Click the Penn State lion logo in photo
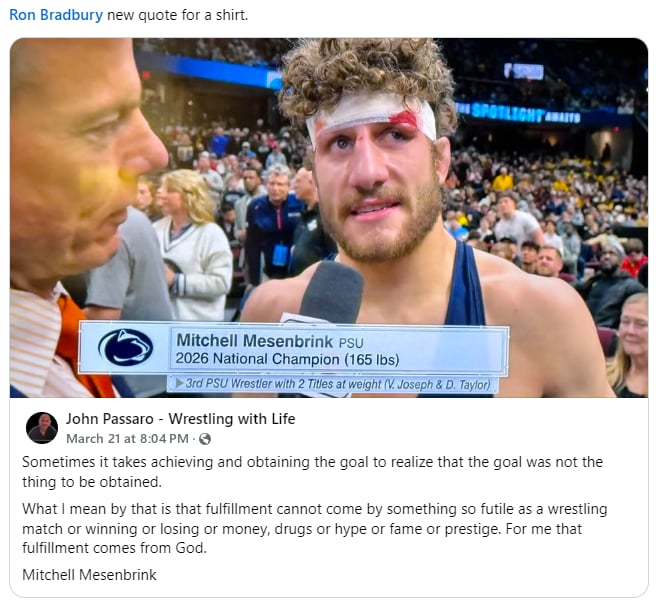This screenshot has width=656, height=601. [125, 347]
